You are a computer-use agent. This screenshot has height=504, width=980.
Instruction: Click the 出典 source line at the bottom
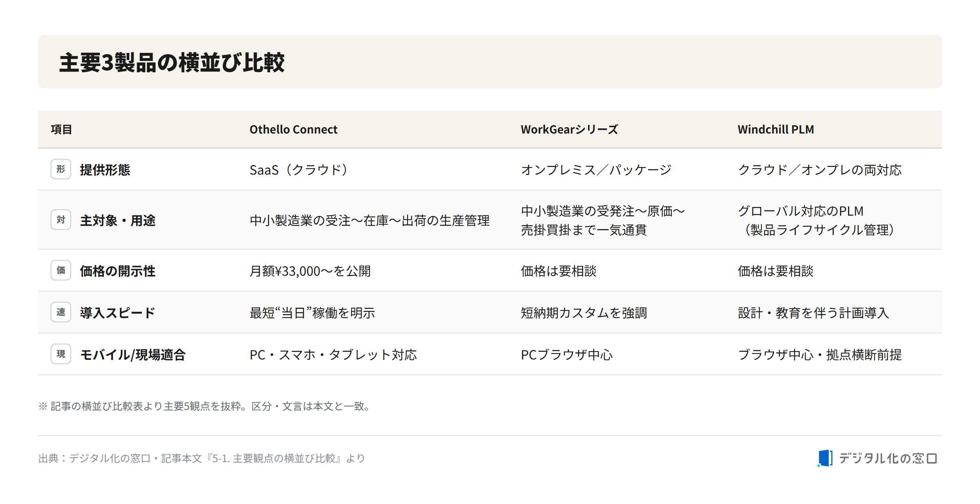click(x=202, y=458)
